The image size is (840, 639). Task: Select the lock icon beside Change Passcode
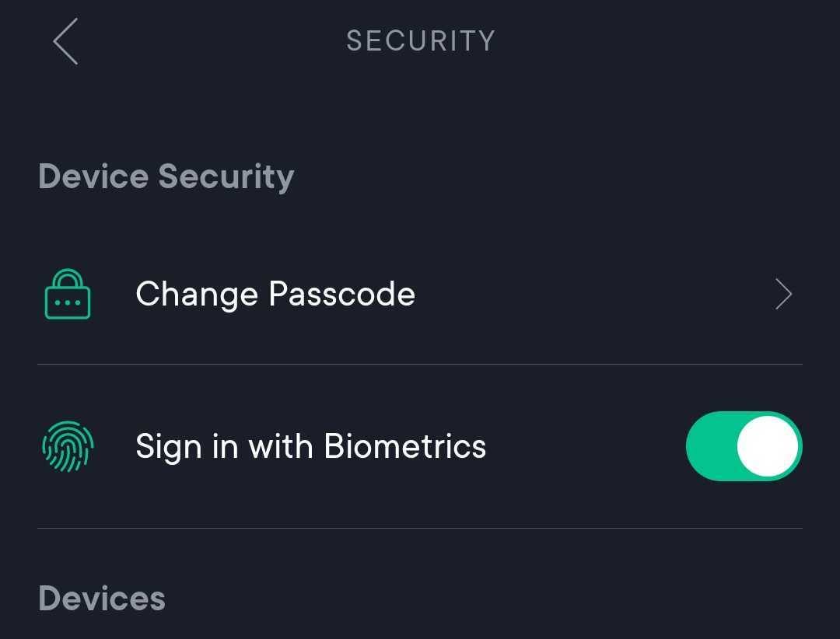tap(68, 294)
